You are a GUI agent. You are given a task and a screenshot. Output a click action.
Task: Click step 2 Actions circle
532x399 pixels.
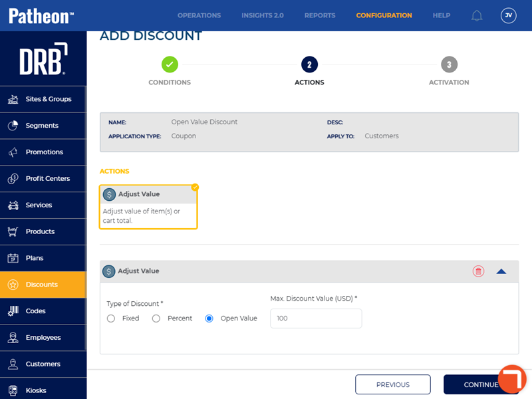(309, 65)
